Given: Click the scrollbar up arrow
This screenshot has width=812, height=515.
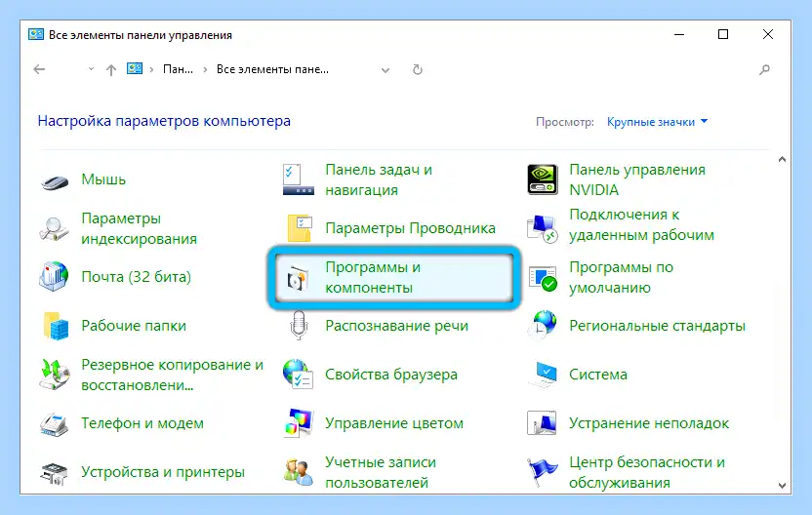Looking at the screenshot, I should pos(782,159).
